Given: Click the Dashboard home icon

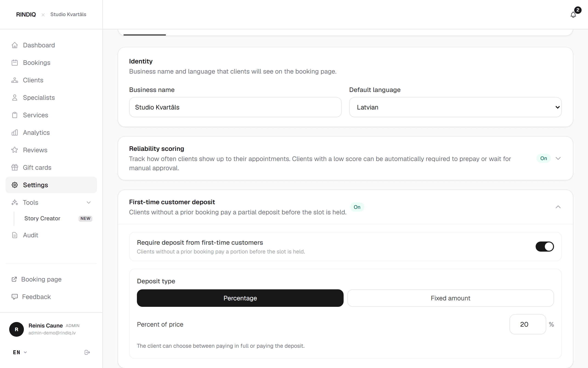Looking at the screenshot, I should pos(14,45).
